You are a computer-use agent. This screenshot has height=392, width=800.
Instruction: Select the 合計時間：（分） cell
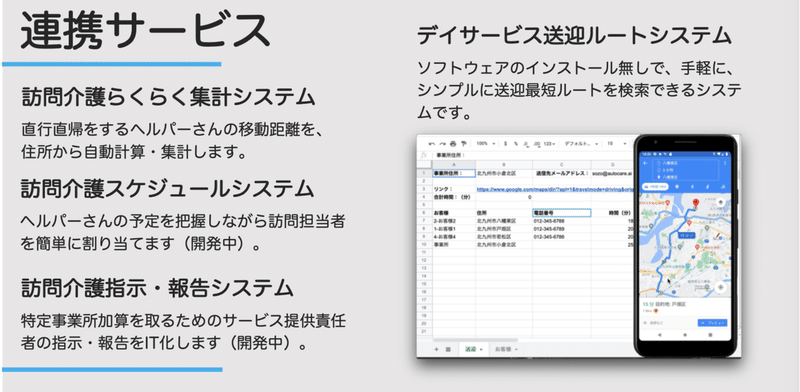[454, 197]
